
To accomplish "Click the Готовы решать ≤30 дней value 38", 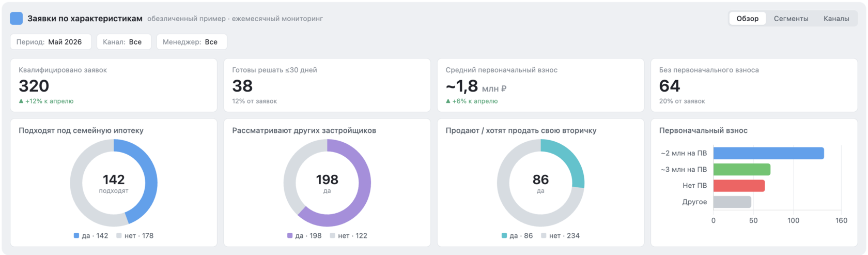I will pos(242,86).
